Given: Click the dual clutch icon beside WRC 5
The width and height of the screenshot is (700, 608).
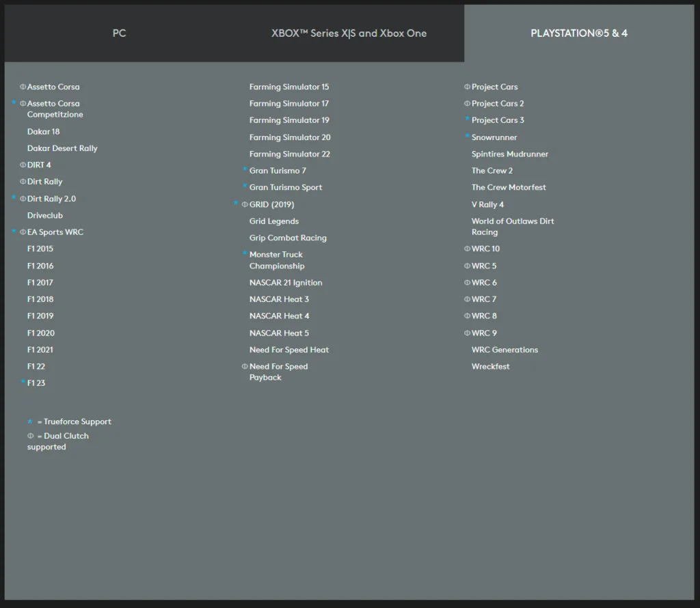Looking at the screenshot, I should point(467,266).
